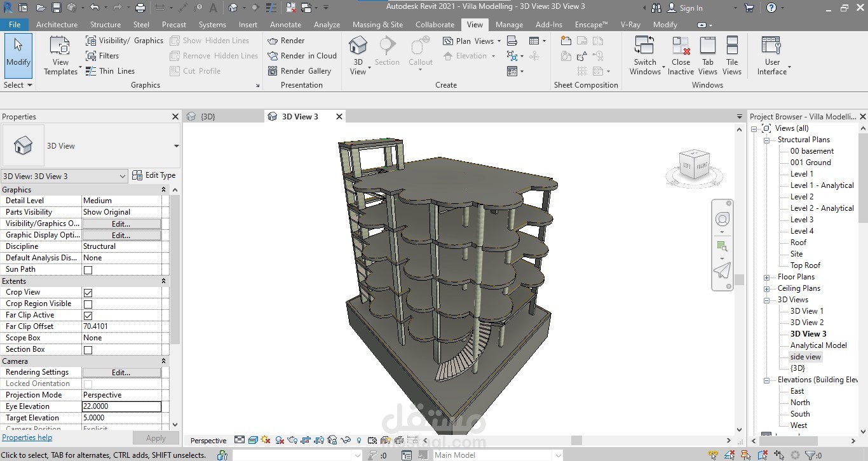This screenshot has width=868, height=461.
Task: Toggle the Sun Path checkbox
Action: pos(88,270)
